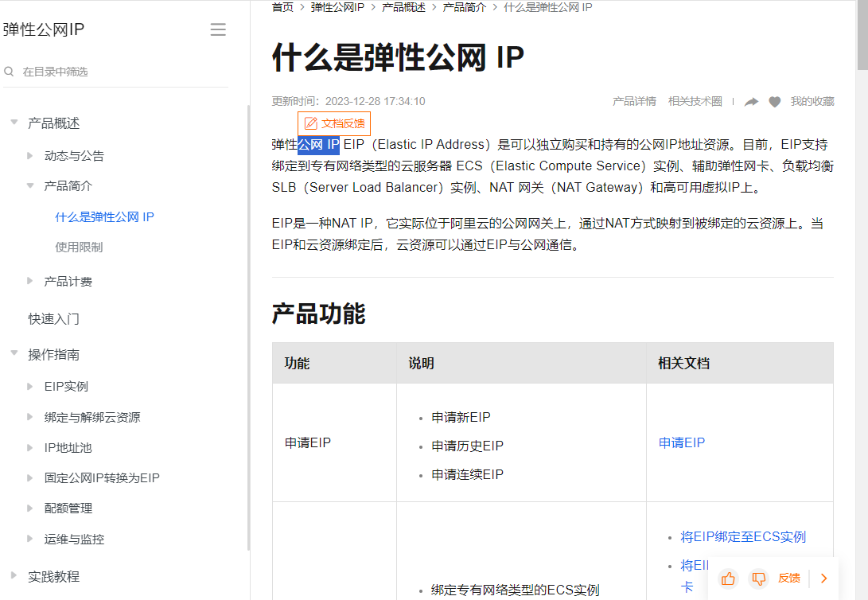Screen dimensions: 868x600
Task: Go to 弹性公网IP breadcrumb
Action: point(337,7)
